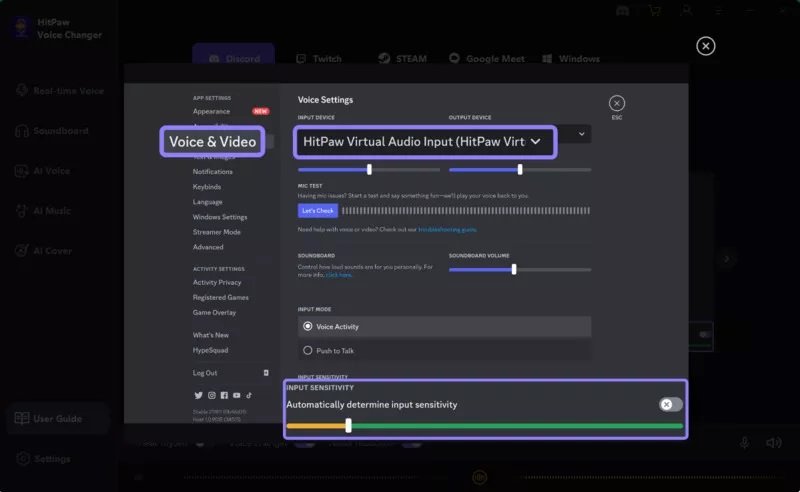Open AI Voice in the HitPaw sidebar
The width and height of the screenshot is (800, 492).
(42, 171)
